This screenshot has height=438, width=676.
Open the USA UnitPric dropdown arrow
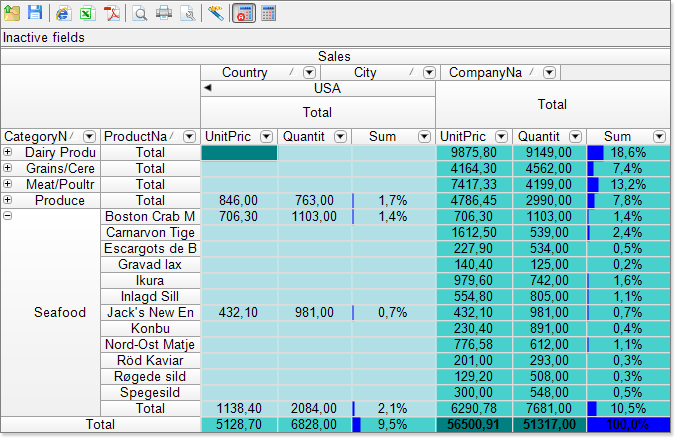(x=266, y=137)
